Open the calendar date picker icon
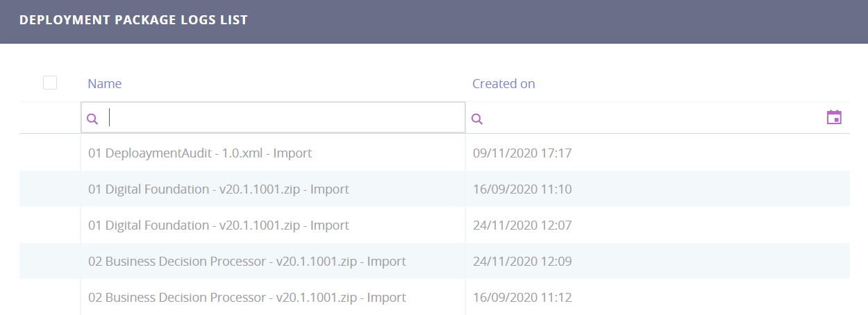Viewport: 868px width, 315px height. pyautogui.click(x=834, y=117)
